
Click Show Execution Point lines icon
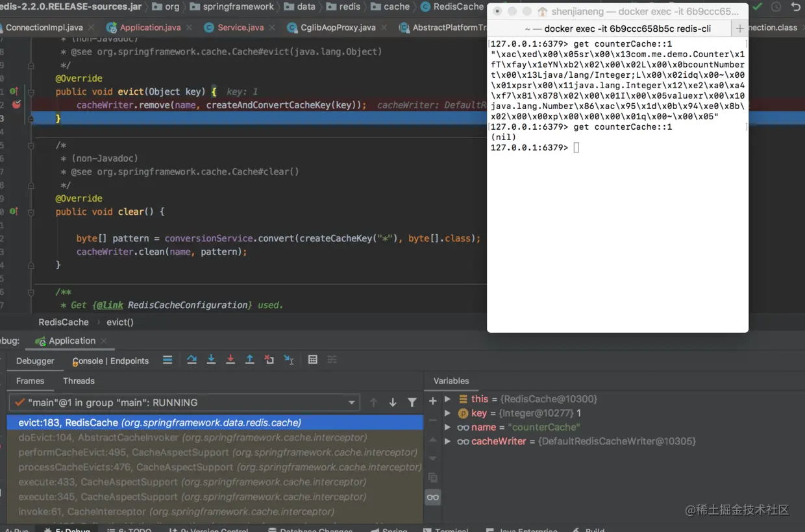click(167, 359)
